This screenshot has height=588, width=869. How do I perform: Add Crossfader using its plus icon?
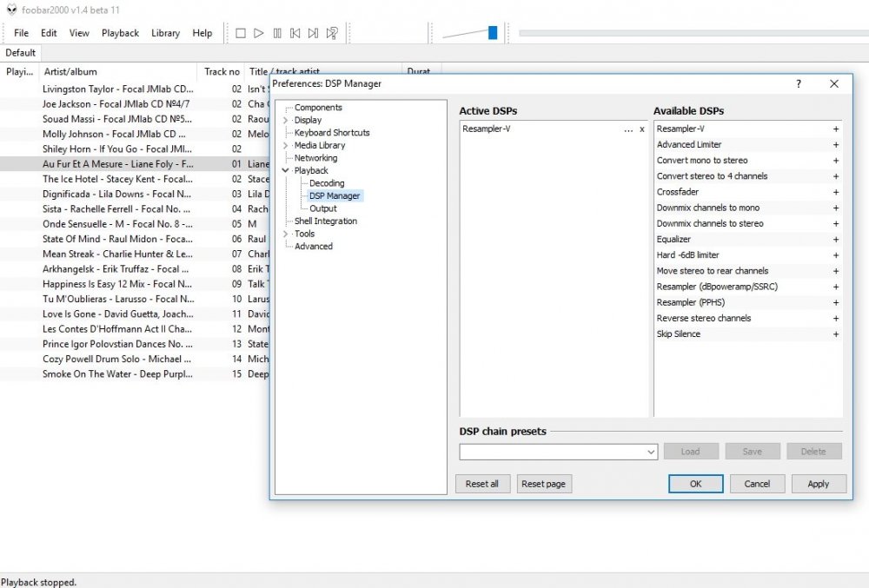point(836,192)
